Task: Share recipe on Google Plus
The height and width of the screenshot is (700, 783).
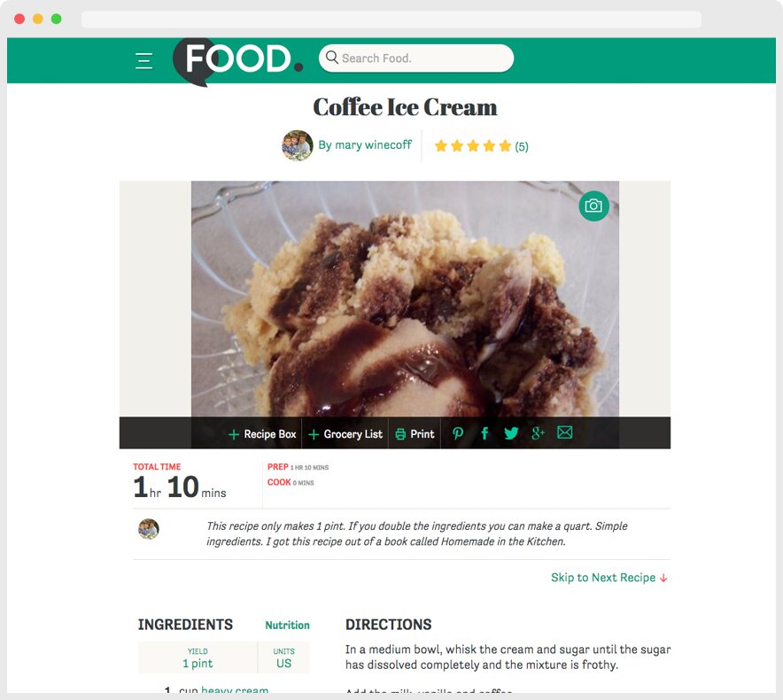Action: click(x=538, y=433)
